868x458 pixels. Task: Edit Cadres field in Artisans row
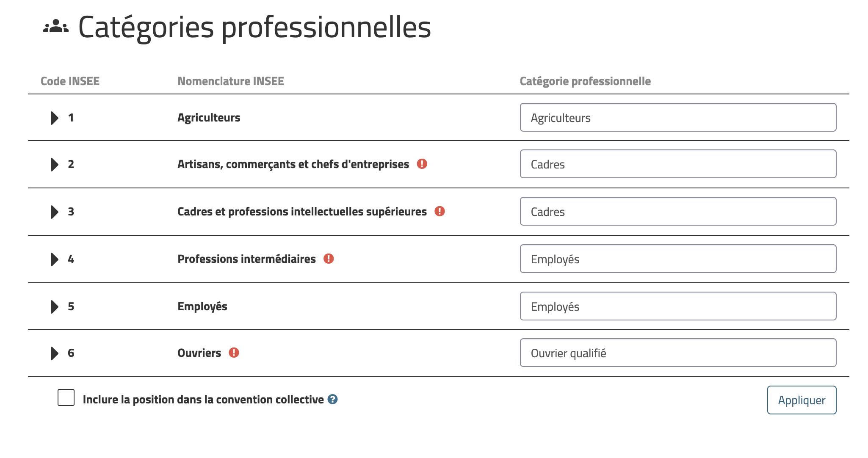pyautogui.click(x=678, y=164)
